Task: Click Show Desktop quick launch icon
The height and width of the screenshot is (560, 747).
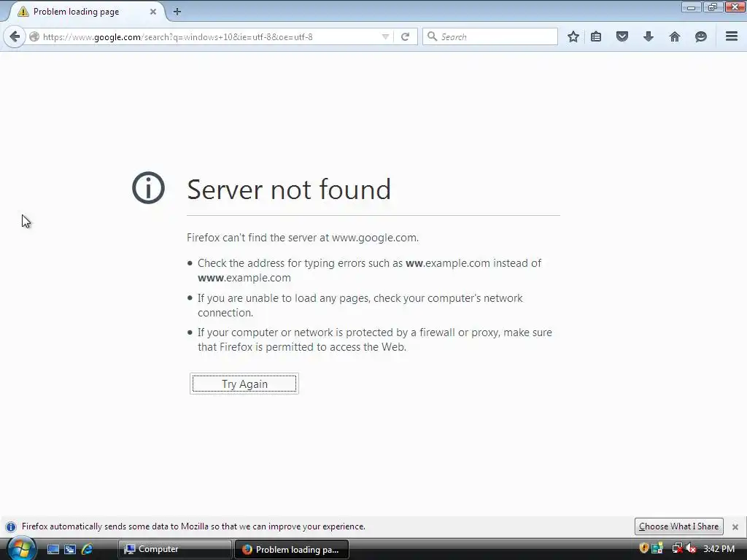Action: (53, 550)
